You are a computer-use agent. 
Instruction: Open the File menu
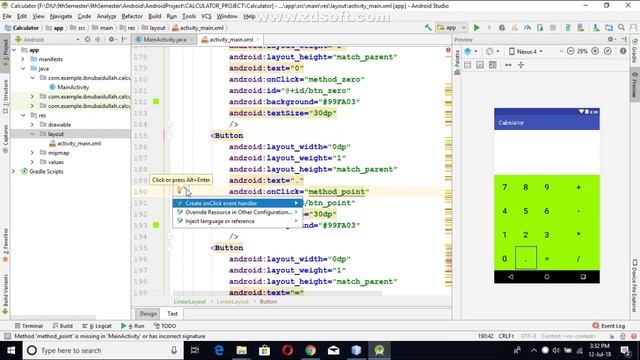coord(7,16)
